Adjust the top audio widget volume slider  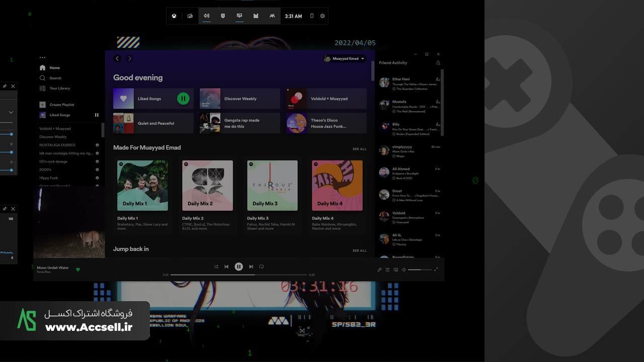[x=7, y=134]
